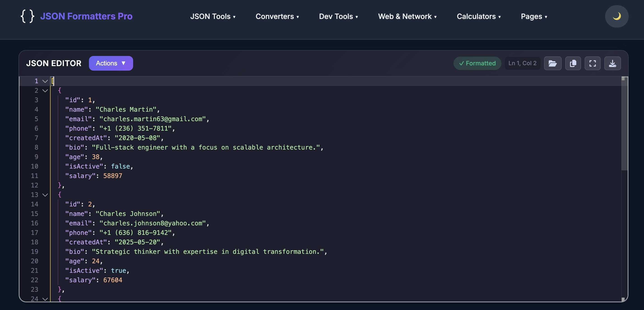Open the Web & Network menu
Viewport: 644px width, 310px height.
(x=407, y=16)
